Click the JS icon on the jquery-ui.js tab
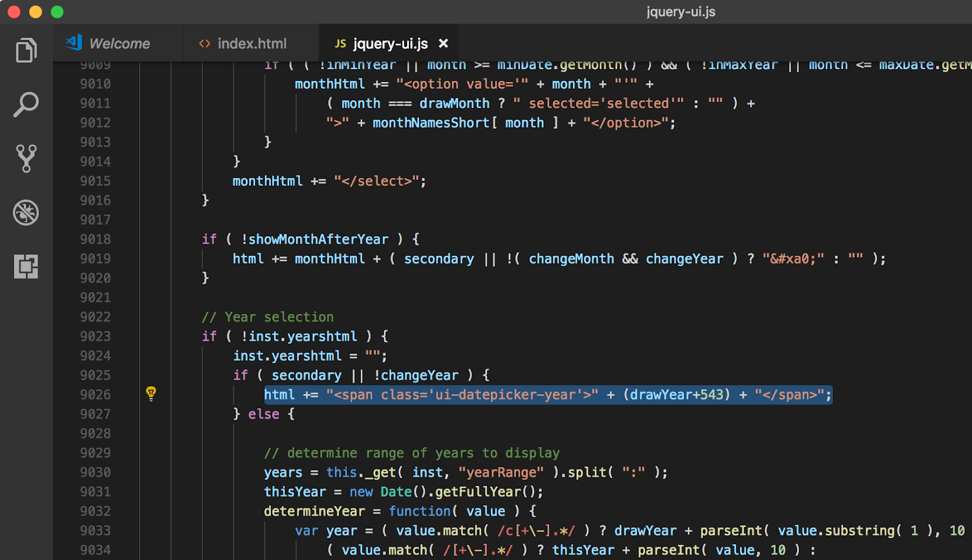 click(x=340, y=43)
